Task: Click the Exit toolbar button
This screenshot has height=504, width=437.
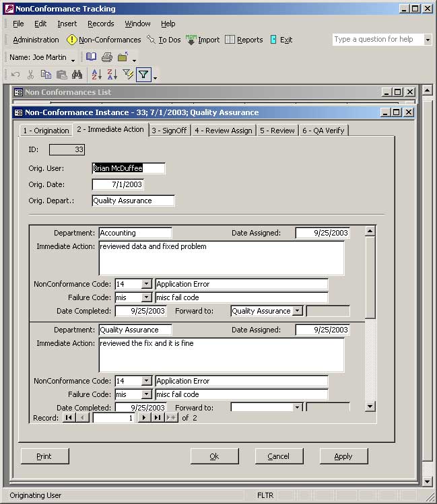Action: tap(281, 40)
